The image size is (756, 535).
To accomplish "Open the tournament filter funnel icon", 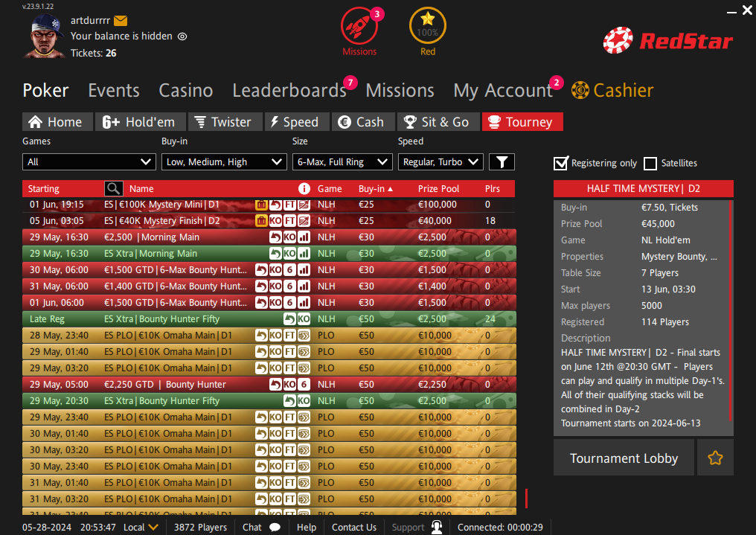I will point(502,162).
